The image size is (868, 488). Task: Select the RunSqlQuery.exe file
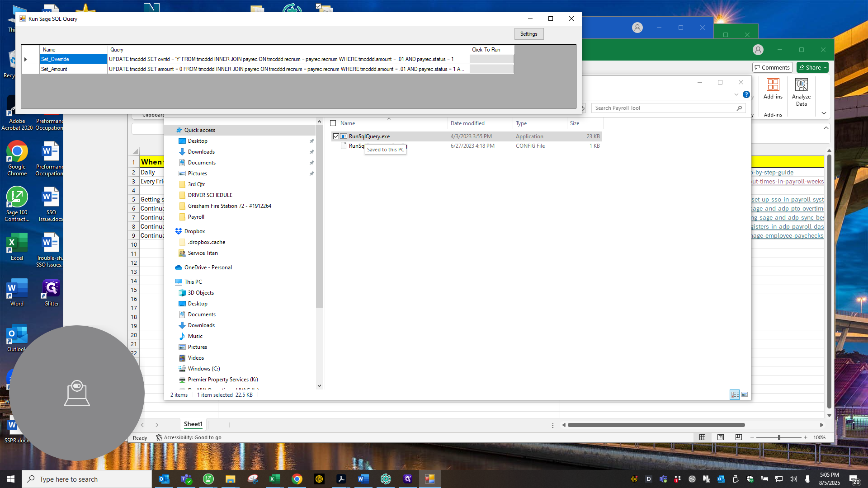point(369,136)
